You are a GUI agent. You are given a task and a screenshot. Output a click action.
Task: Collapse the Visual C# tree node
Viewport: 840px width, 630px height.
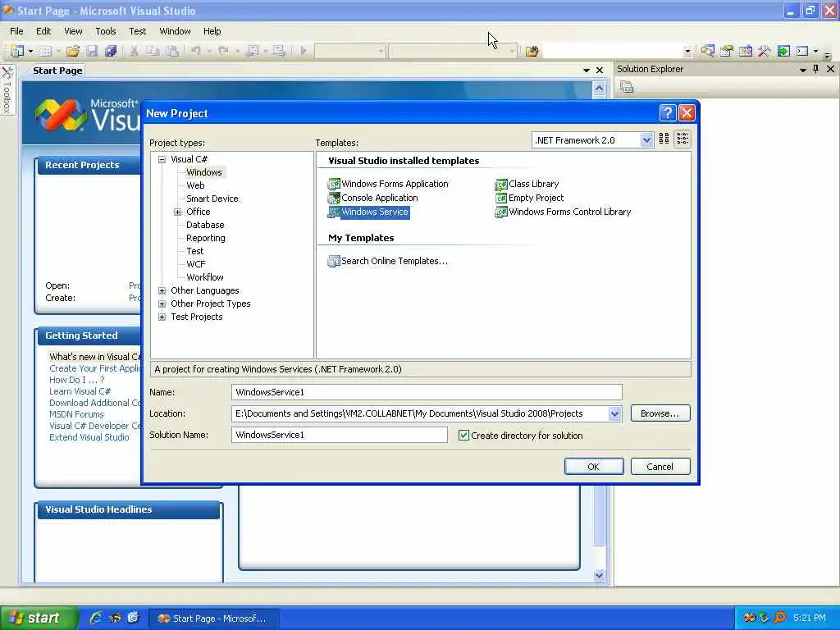coord(162,160)
